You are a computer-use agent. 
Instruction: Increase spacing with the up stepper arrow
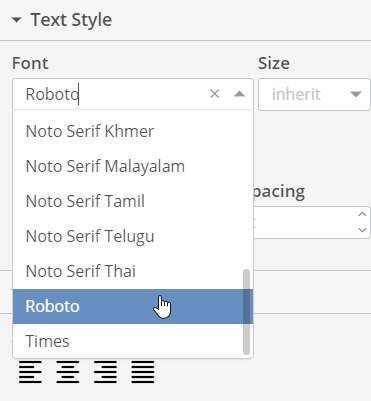click(x=362, y=214)
